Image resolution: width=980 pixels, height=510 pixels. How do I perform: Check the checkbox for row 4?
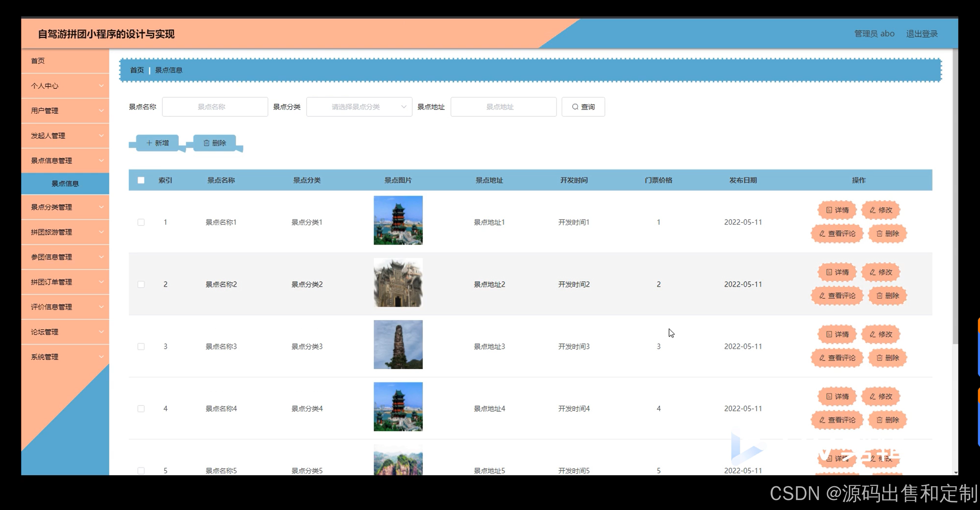[x=141, y=409]
